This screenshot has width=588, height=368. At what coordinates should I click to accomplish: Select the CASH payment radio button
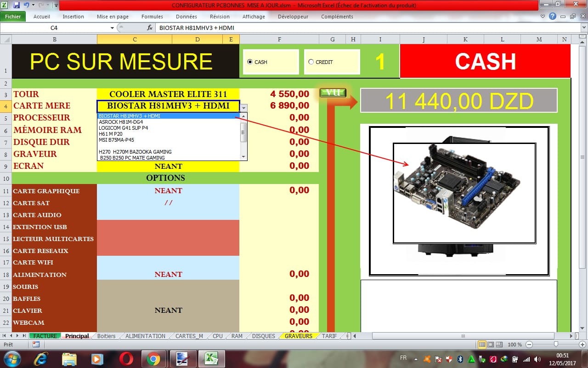(x=250, y=62)
